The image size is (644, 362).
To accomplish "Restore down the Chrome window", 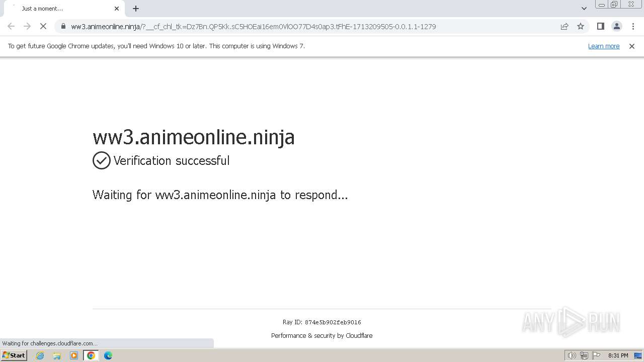I will (614, 5).
